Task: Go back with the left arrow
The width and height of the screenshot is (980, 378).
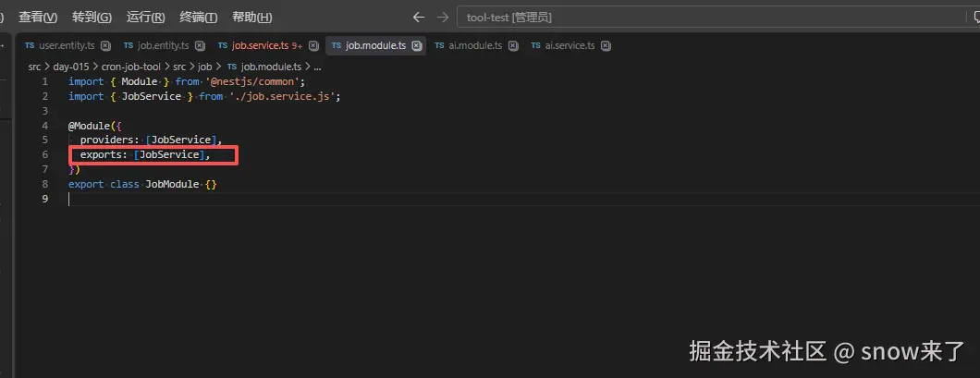Action: [x=419, y=18]
